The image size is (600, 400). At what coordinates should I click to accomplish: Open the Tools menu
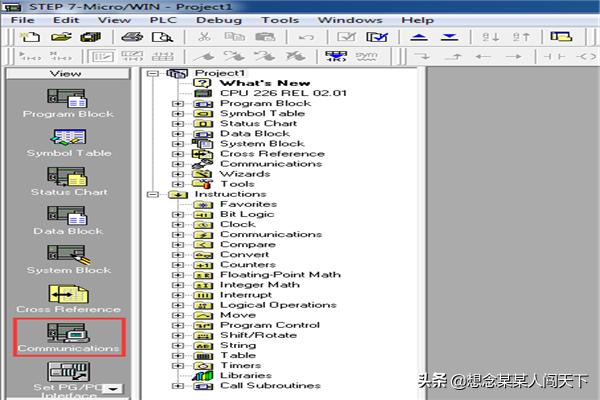coord(280,20)
